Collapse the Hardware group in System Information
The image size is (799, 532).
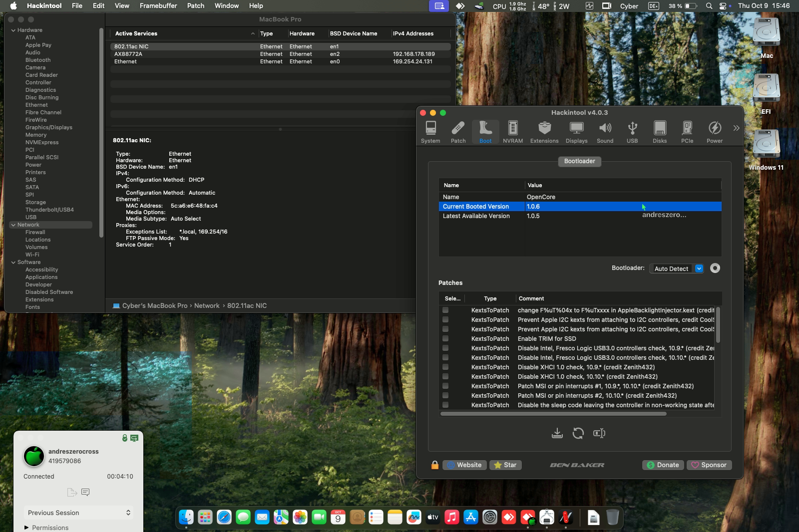tap(13, 30)
